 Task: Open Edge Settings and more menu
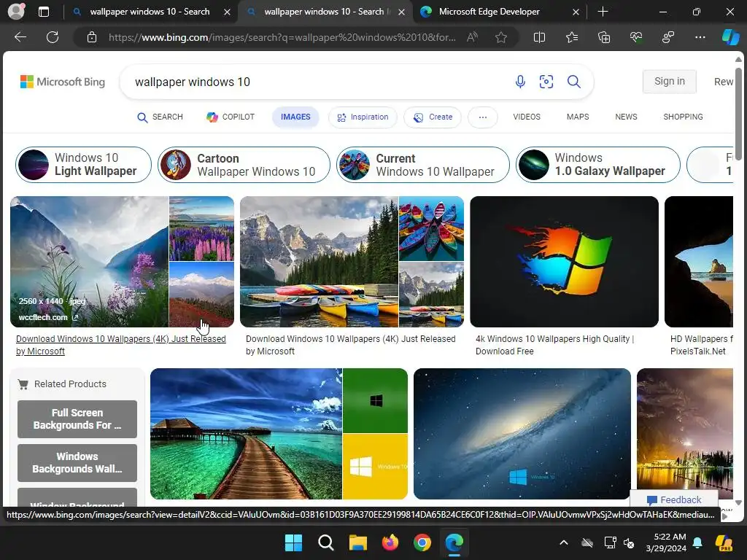700,37
